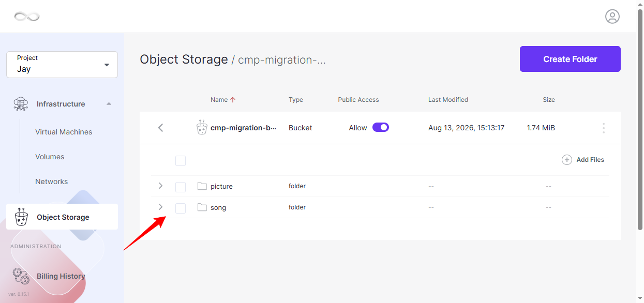Screen dimensions: 644x303
Task: Click the folder type text in song row
Action: coord(297,207)
